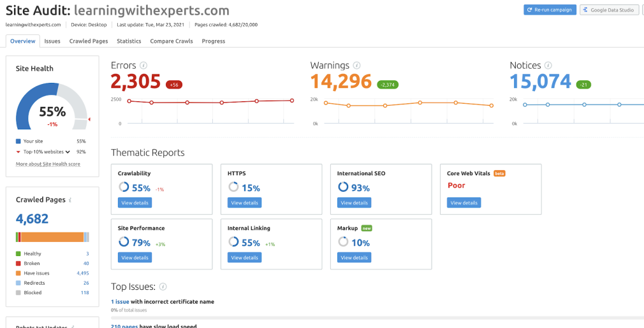Click the info icon next to Crawled Pages
Image resolution: width=644 pixels, height=328 pixels.
[71, 200]
